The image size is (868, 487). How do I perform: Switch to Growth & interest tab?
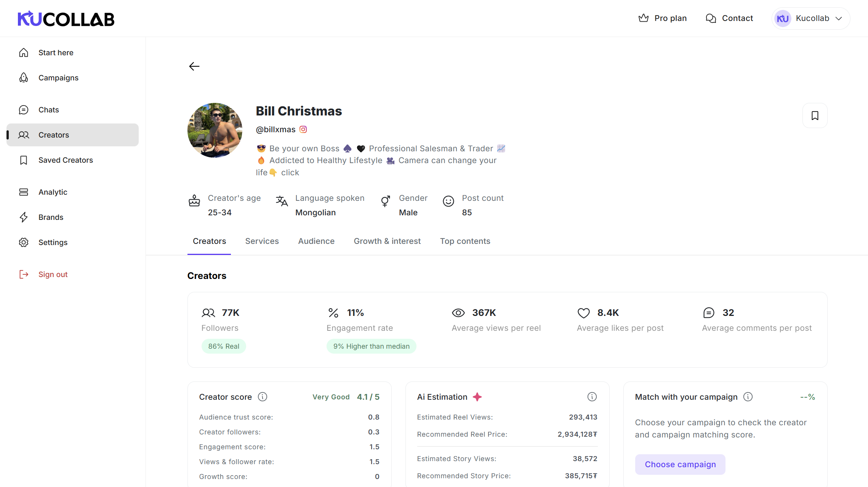point(387,241)
